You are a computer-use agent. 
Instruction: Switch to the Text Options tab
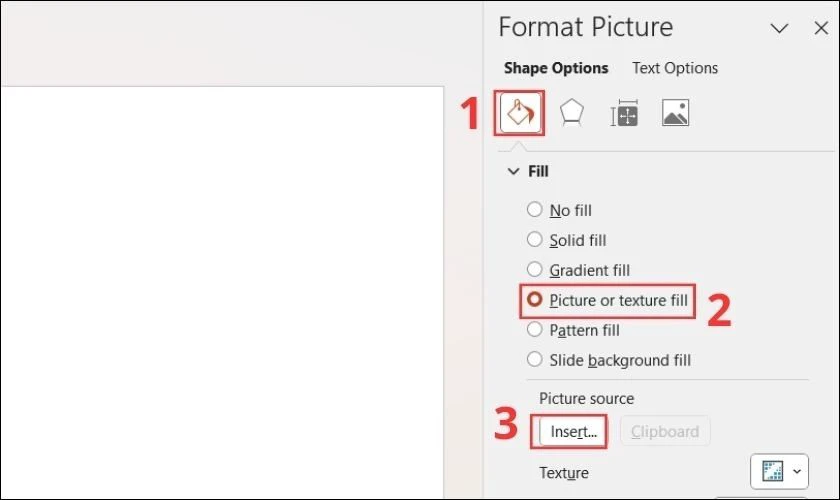point(675,68)
